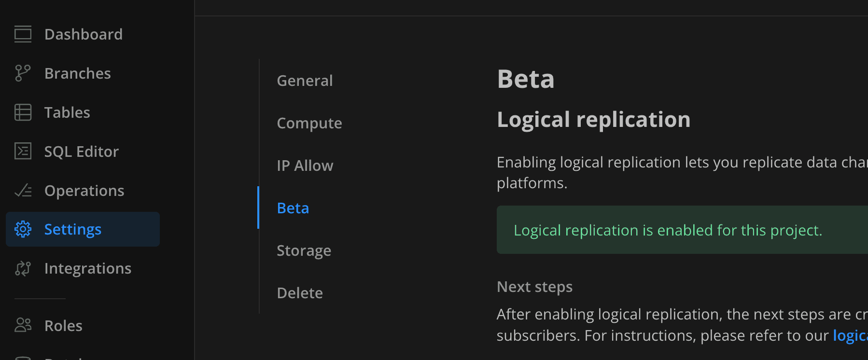
Task: Select the Beta settings tab
Action: [x=293, y=208]
